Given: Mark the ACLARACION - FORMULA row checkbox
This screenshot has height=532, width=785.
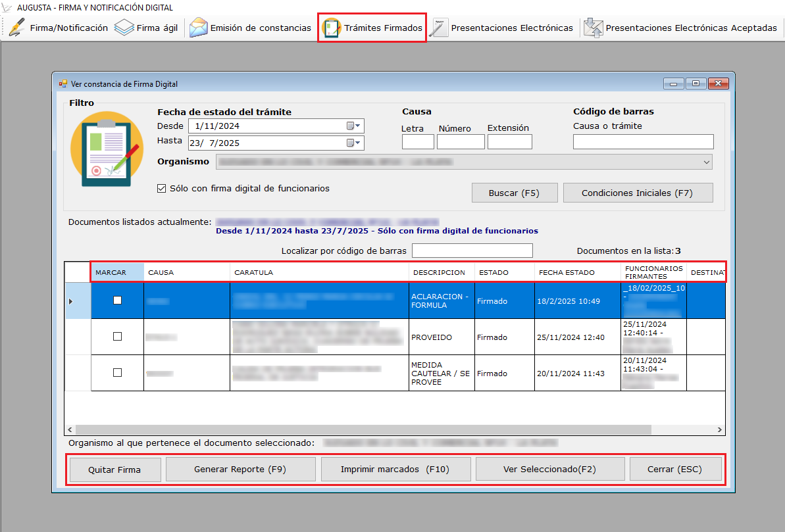Looking at the screenshot, I should [x=117, y=300].
